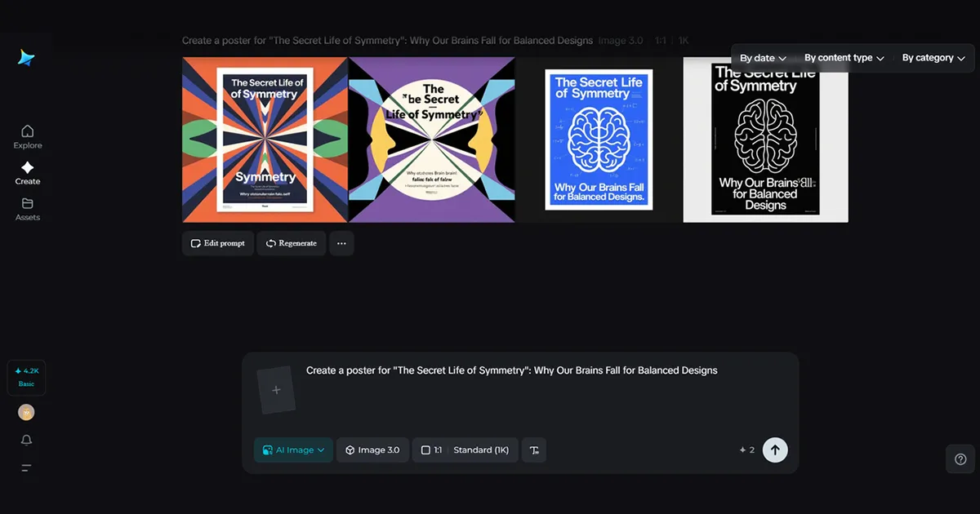Add reference image with plus box
Image resolution: width=980 pixels, height=514 pixels.
click(276, 390)
